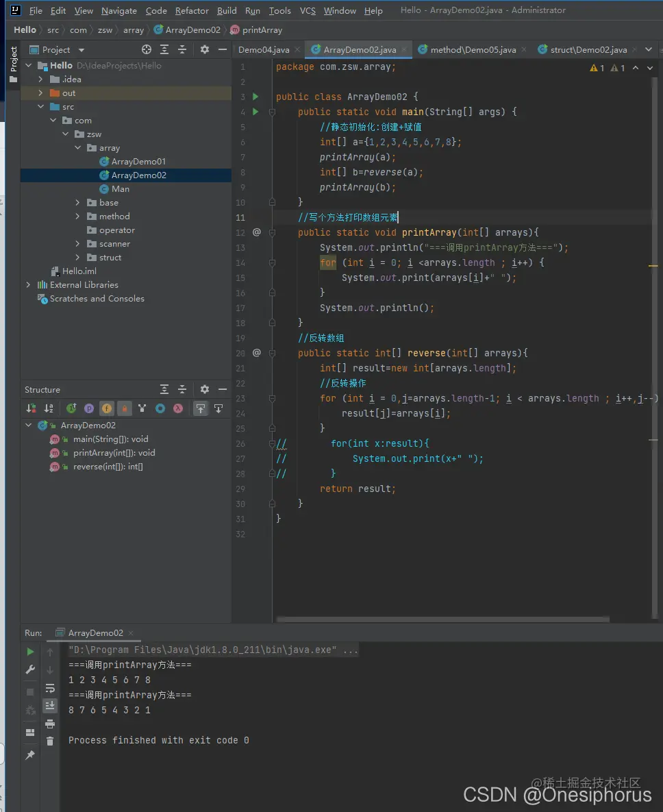Open Structure panel settings gear
663x812 pixels.
205,389
